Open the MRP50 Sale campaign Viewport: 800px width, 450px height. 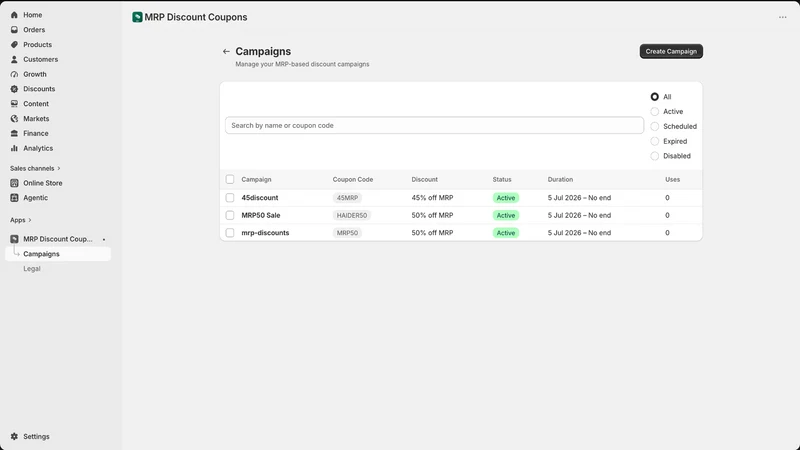coord(261,215)
